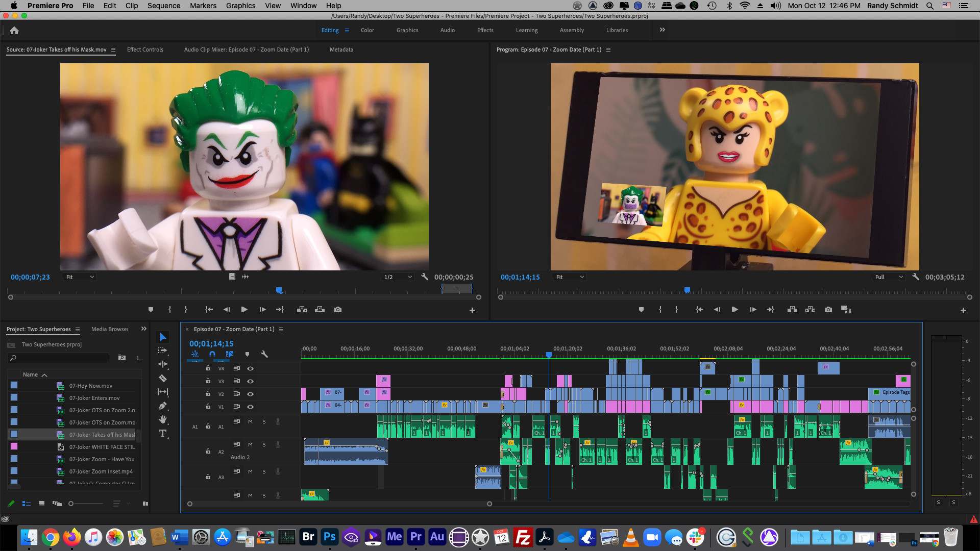Open Media Browser panel tab
The image size is (980, 551).
110,329
